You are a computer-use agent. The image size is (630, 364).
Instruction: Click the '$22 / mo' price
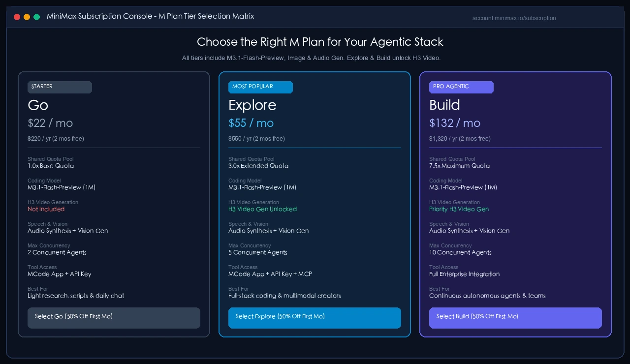point(50,123)
